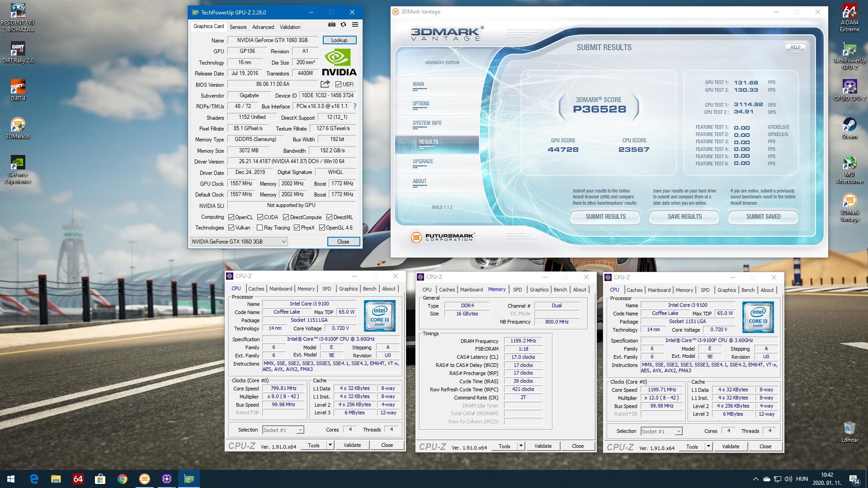Click GPU-Z refresh icon
The image size is (868, 488).
(344, 25)
